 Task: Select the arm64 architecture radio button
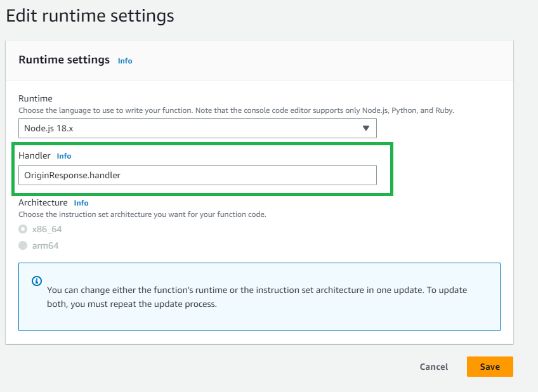click(23, 245)
